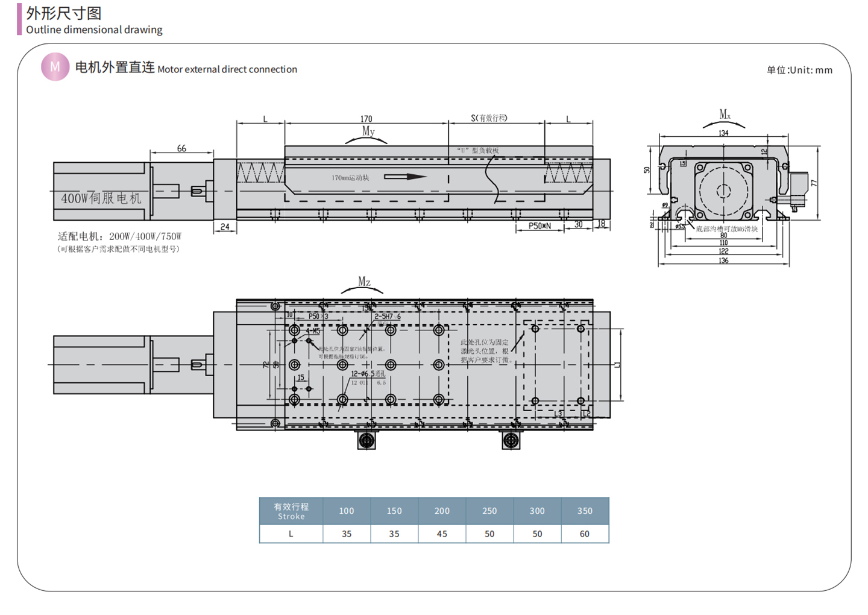Click the 单位:Unit: mm label
Viewport: 868px width, 615px height.
pos(799,70)
